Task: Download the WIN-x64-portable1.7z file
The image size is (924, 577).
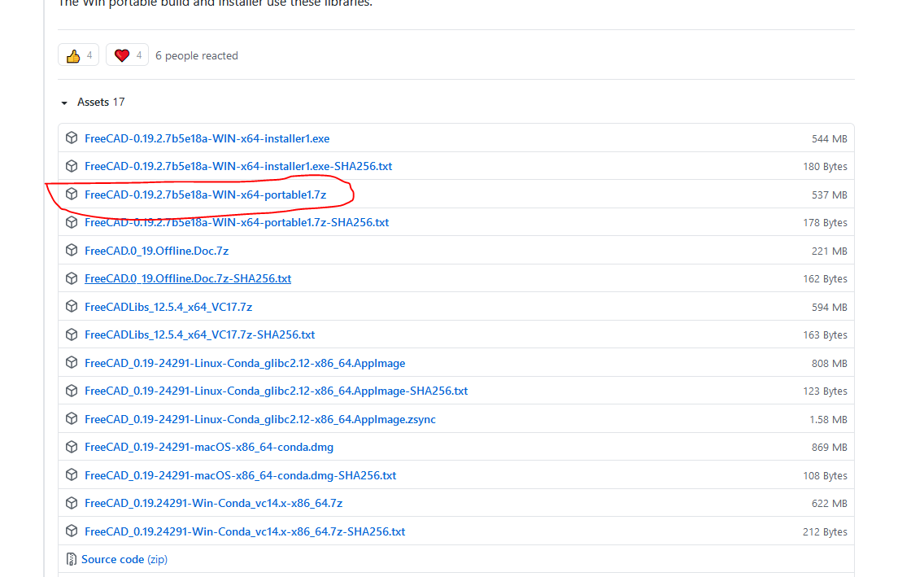Action: coord(205,195)
